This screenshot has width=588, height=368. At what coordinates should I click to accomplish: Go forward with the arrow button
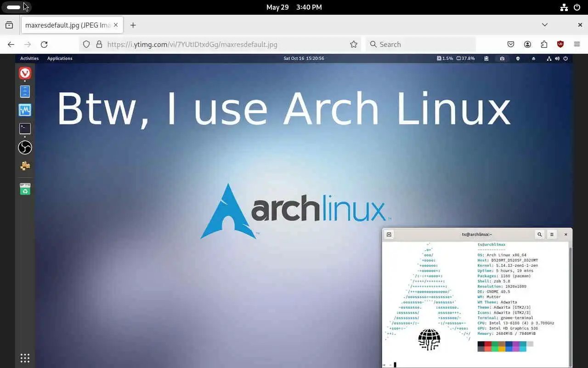(x=28, y=44)
